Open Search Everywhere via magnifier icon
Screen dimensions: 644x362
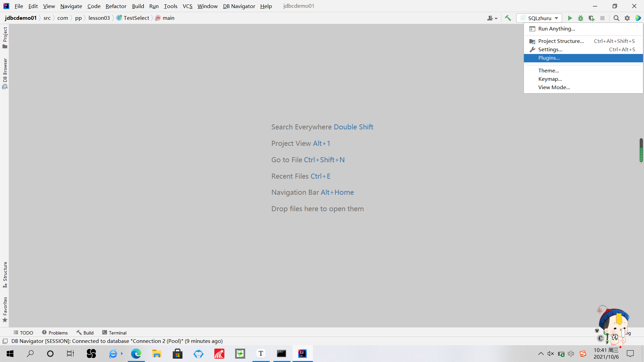pos(616,18)
